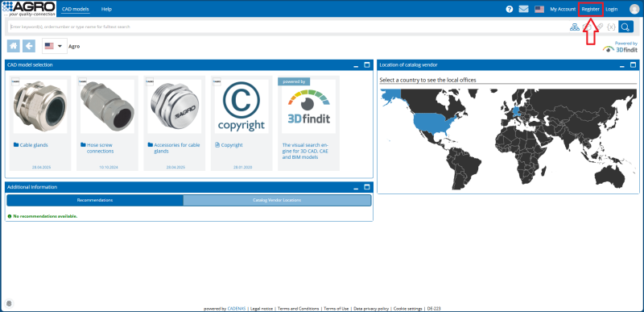Viewport: 644px width, 312px height.
Task: Open the country flag dropdown beside Agro
Action: [x=55, y=46]
